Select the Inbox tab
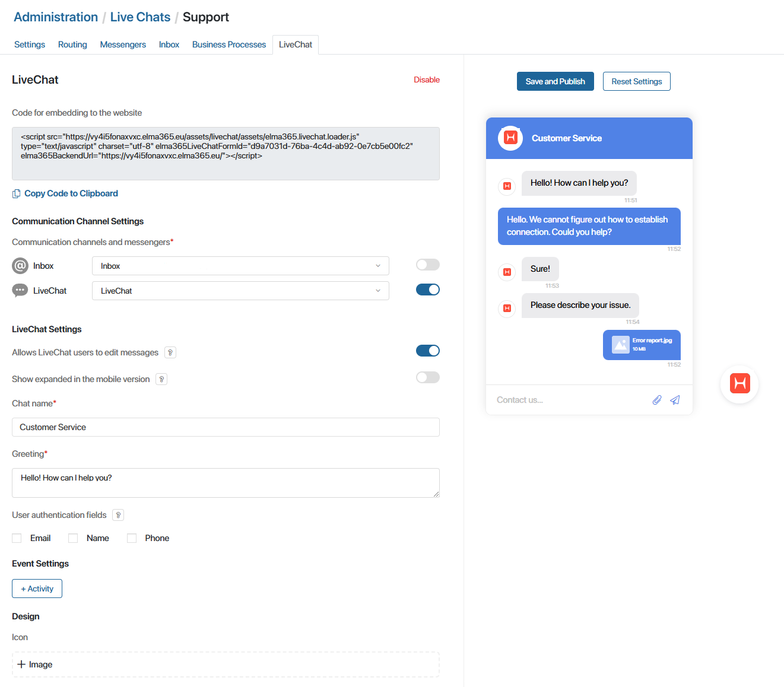Image resolution: width=784 pixels, height=687 pixels. click(x=169, y=44)
